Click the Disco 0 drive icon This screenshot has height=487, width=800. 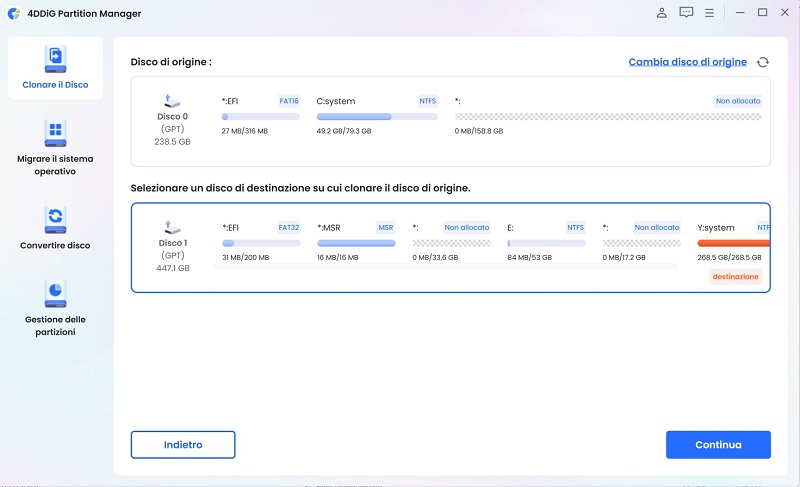click(170, 101)
